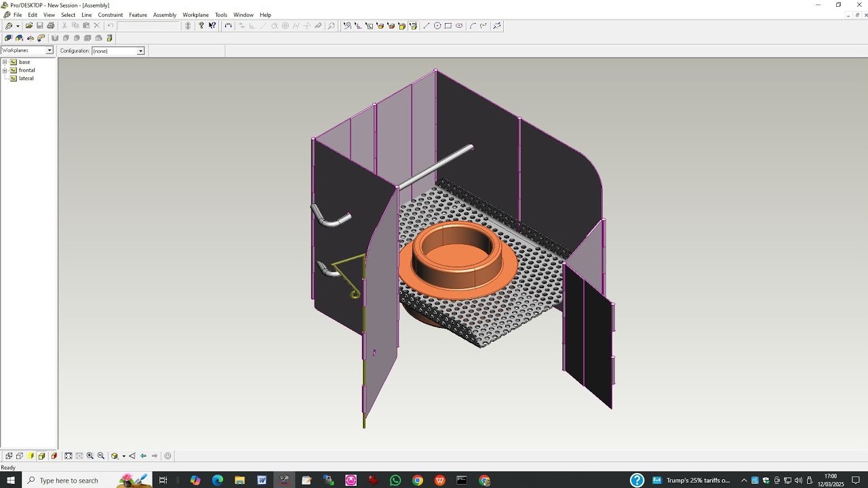Activate the What's This context help pointer
Image resolution: width=868 pixels, height=488 pixels.
(x=212, y=26)
